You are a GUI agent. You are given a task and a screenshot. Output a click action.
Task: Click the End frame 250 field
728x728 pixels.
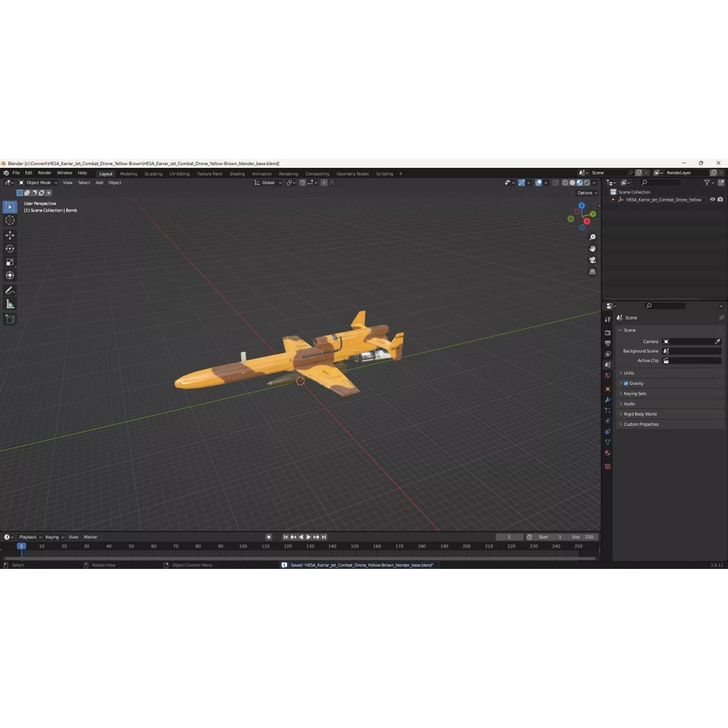point(584,537)
